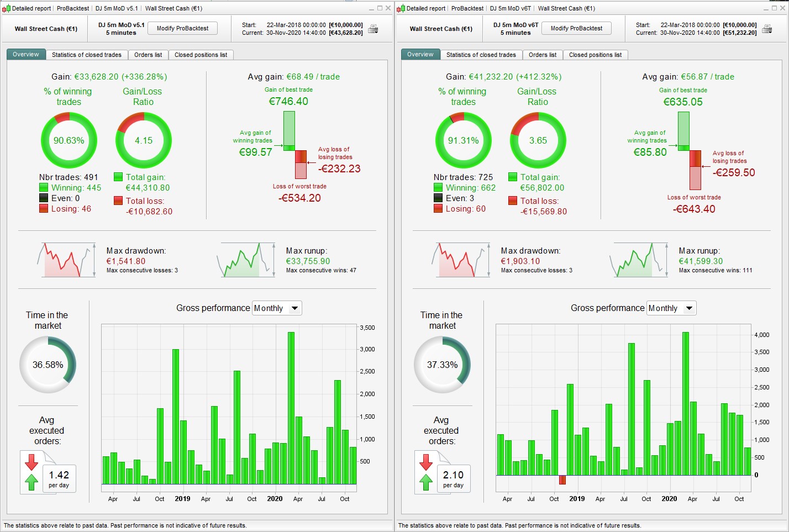Click Modify ProBacktest in the v5.1 report

(x=183, y=28)
